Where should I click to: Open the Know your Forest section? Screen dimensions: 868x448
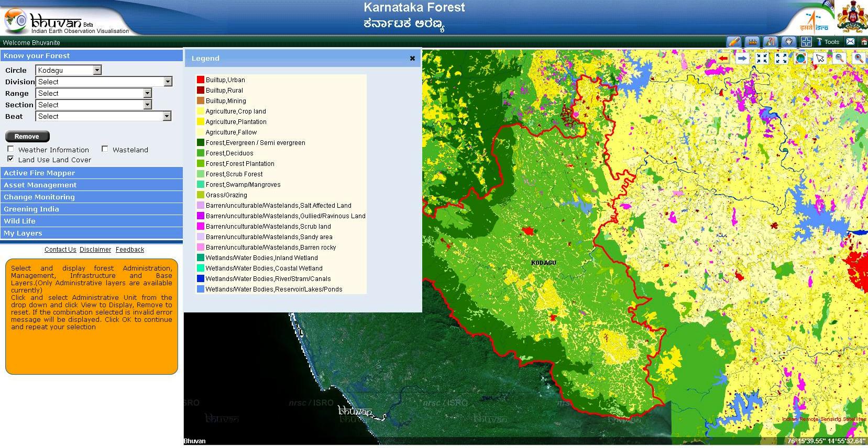(x=92, y=55)
